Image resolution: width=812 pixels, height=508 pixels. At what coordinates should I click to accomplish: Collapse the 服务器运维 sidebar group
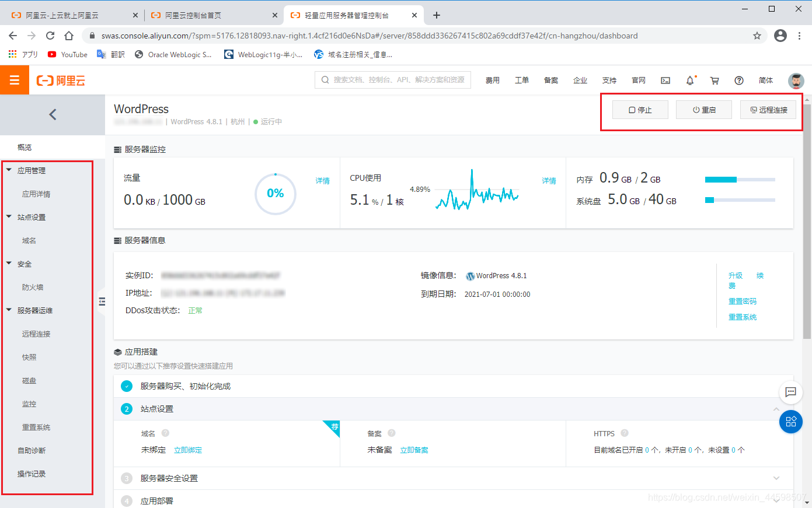[x=9, y=310]
